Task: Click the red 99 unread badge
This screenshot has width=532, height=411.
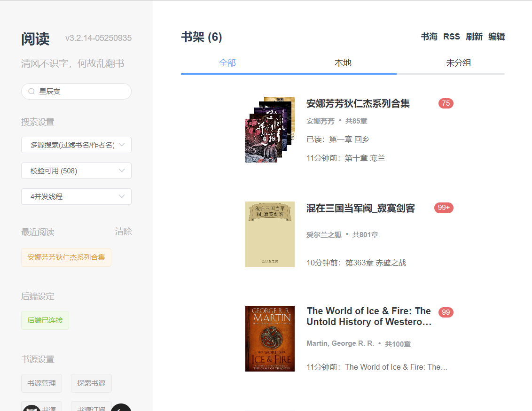Action: coord(446,312)
